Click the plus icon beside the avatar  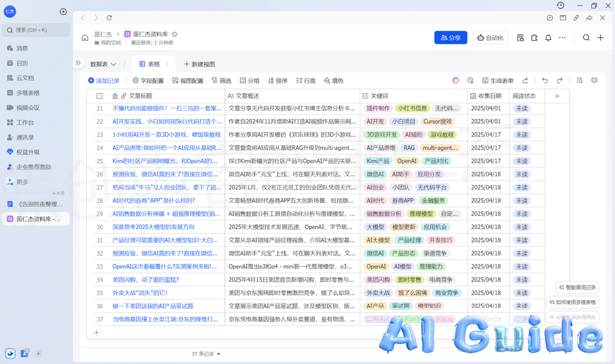point(63,12)
